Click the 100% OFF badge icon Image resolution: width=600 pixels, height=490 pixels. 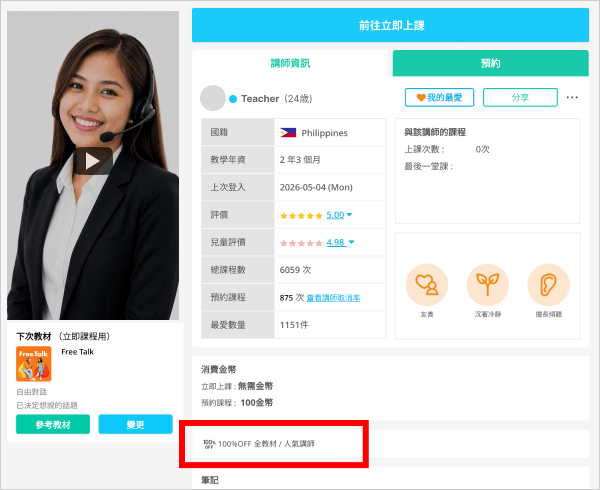209,444
